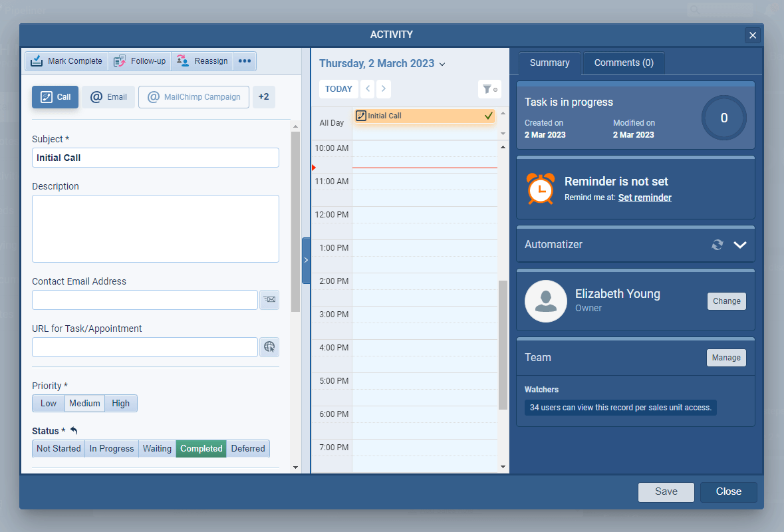This screenshot has height=532, width=784.
Task: Click the globe icon beside URL field
Action: [269, 347]
